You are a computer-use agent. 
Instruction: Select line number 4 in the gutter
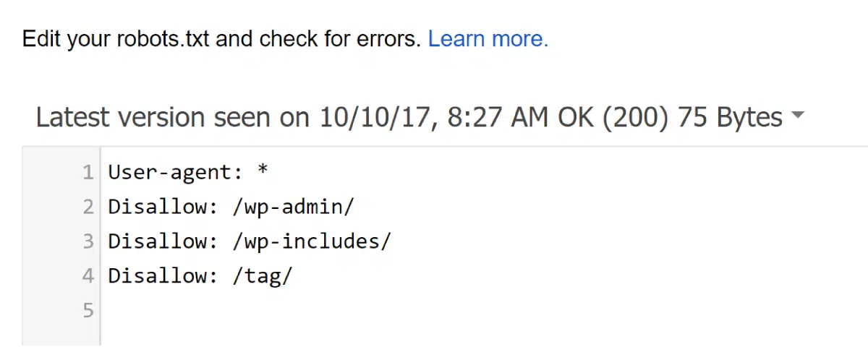click(88, 275)
